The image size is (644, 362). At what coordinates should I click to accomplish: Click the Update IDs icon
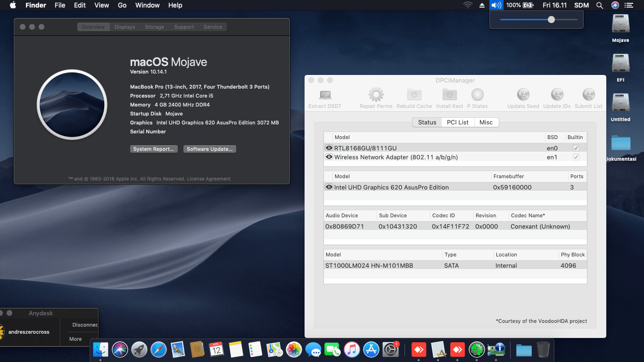pos(557,97)
